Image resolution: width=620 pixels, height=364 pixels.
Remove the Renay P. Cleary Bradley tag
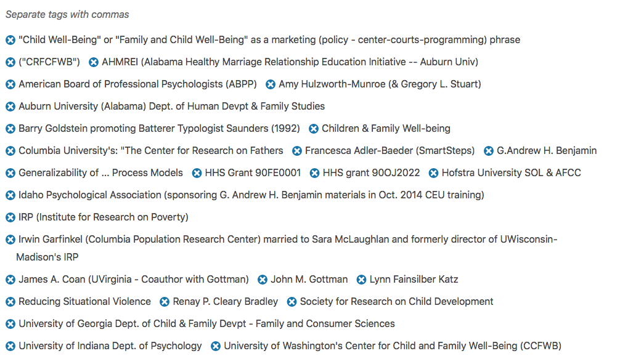[165, 302]
